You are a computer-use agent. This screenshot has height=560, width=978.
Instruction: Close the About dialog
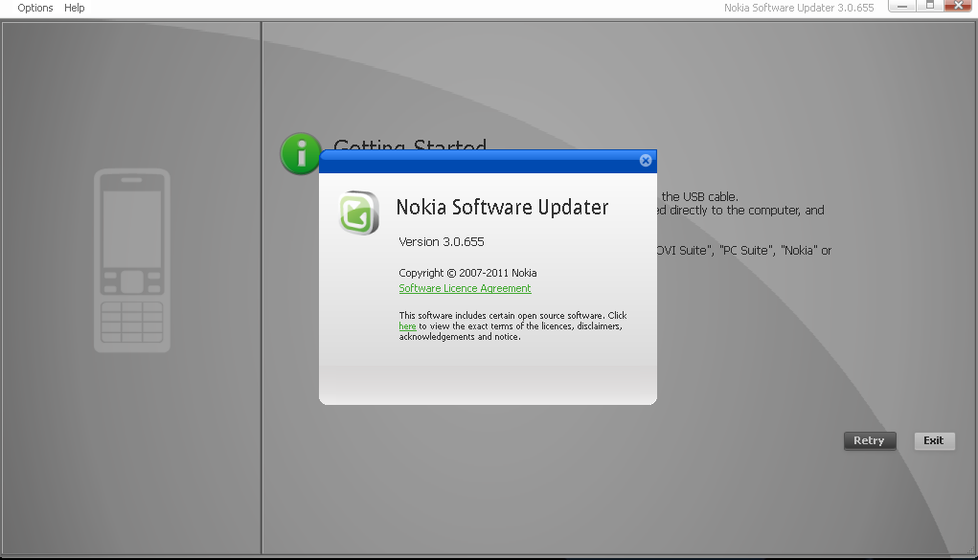click(646, 160)
